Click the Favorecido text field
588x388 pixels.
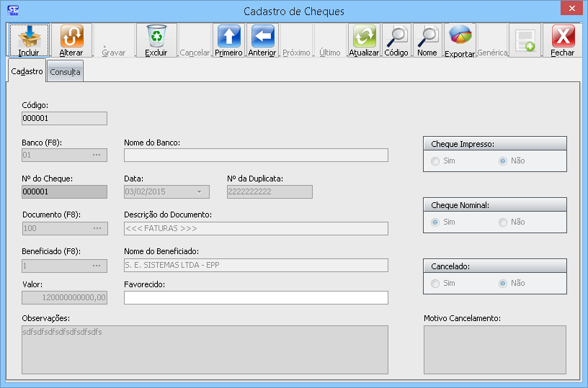point(256,298)
